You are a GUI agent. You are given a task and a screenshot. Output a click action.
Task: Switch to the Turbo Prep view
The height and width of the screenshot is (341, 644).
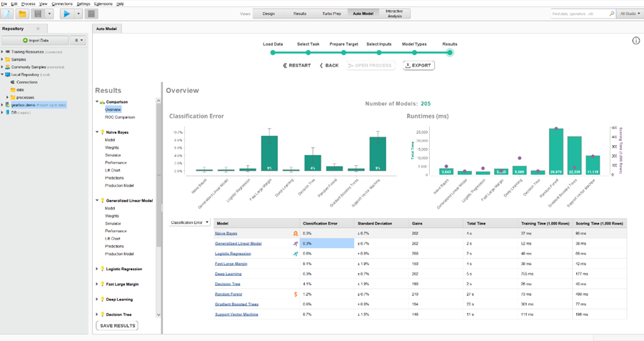(x=331, y=14)
